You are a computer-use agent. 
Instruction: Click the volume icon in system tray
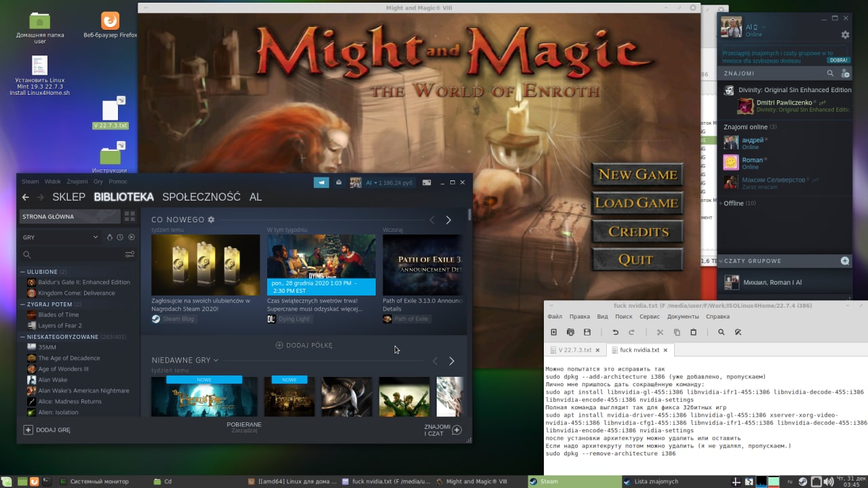pyautogui.click(x=827, y=482)
